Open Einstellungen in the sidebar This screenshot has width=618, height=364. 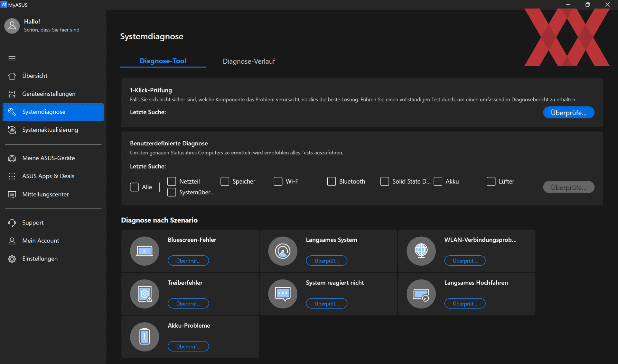pos(53,259)
